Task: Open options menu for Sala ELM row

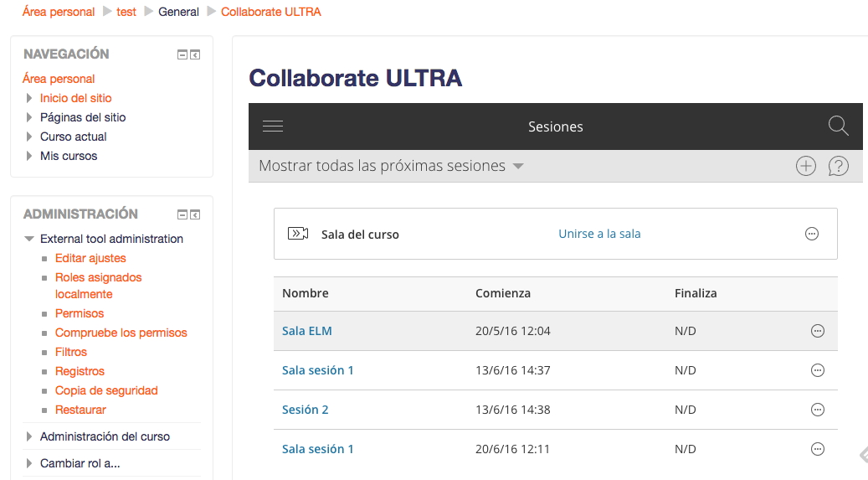Action: tap(818, 331)
